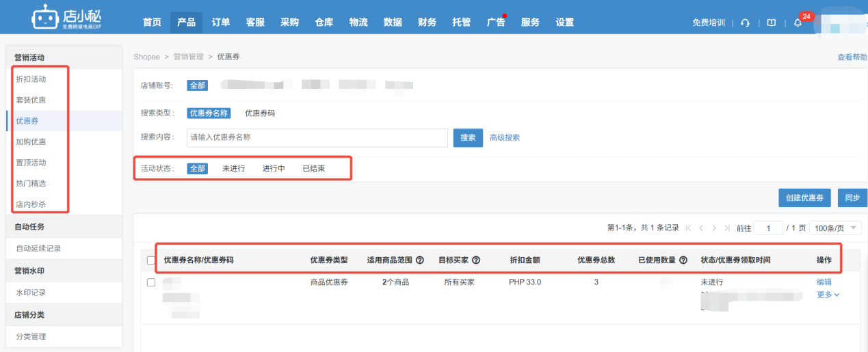Click the 所有买家 target buyer cell
Image resolution: width=868 pixels, height=352 pixels.
coord(459,282)
